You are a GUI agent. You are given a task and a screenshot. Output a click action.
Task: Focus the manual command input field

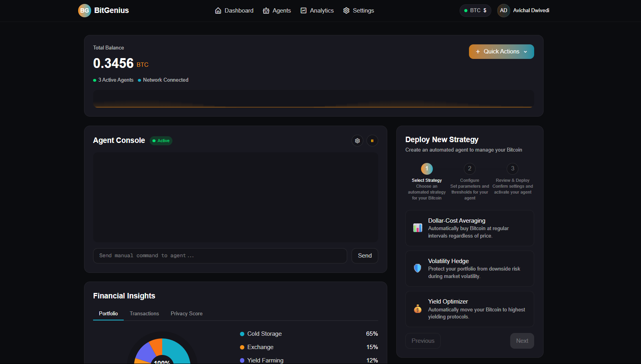[x=220, y=256]
